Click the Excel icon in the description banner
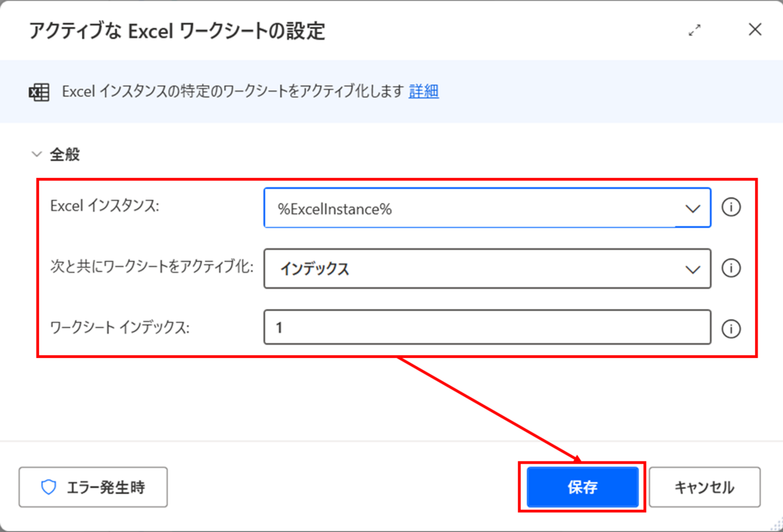Screen dimensions: 783x532 point(39,92)
